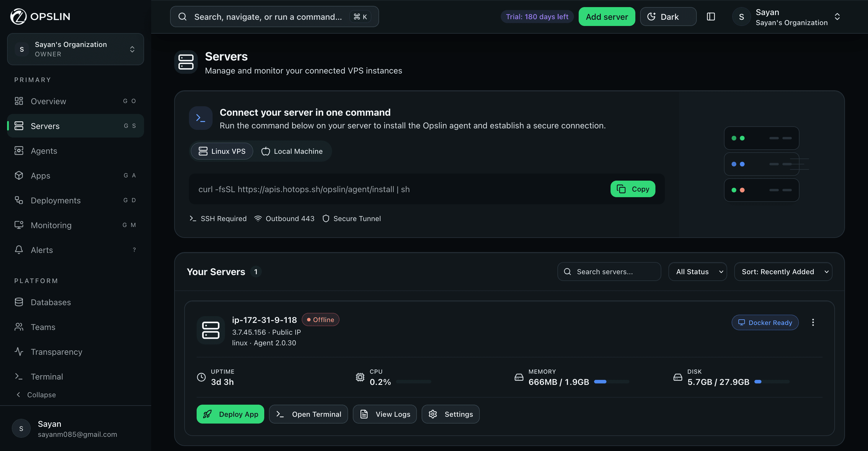The width and height of the screenshot is (868, 451).
Task: Click the server name ip-172-31-9-118
Action: click(x=265, y=320)
